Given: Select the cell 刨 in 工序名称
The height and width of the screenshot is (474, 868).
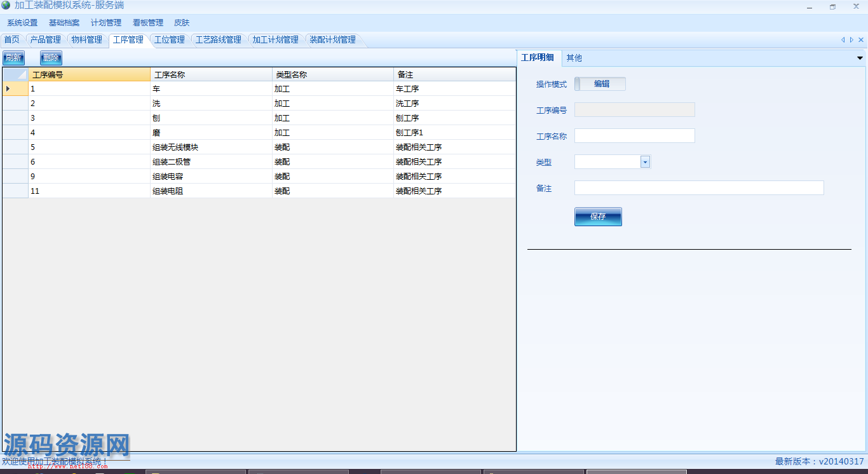Looking at the screenshot, I should (212, 118).
